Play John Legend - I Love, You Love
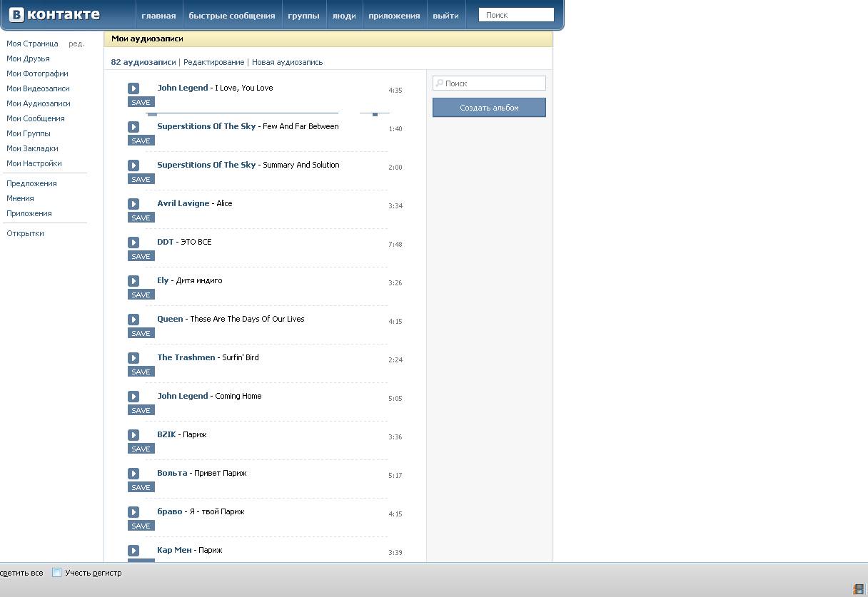Screen dimensions: 868x597 click(133, 88)
